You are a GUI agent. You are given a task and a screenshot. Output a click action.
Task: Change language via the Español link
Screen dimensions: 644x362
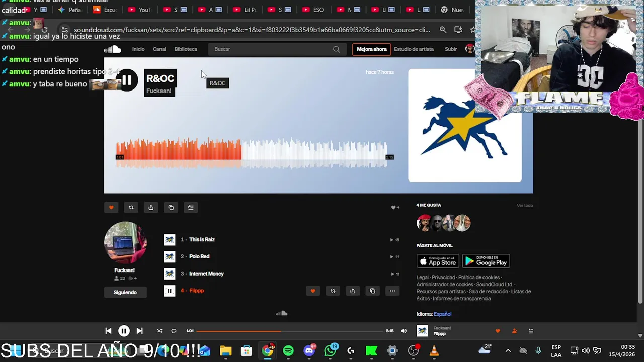click(x=442, y=314)
